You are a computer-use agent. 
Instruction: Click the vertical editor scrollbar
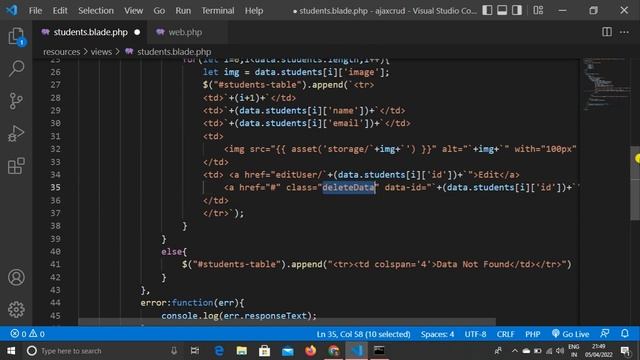point(635,183)
